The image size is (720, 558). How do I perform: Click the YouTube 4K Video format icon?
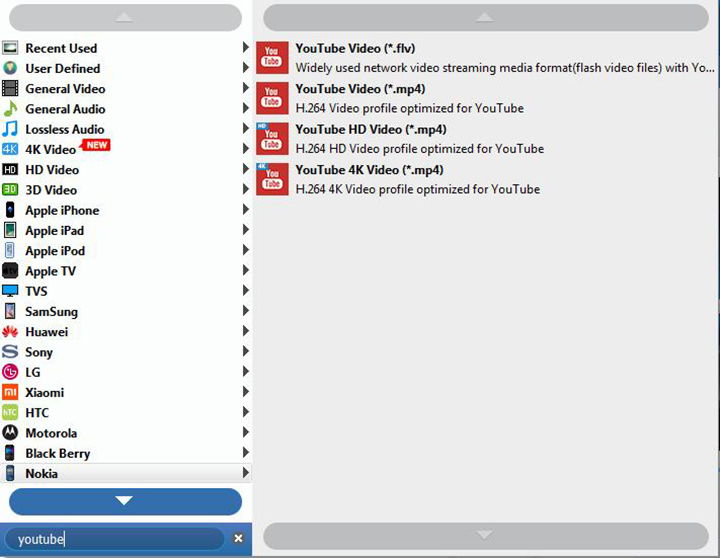[272, 179]
